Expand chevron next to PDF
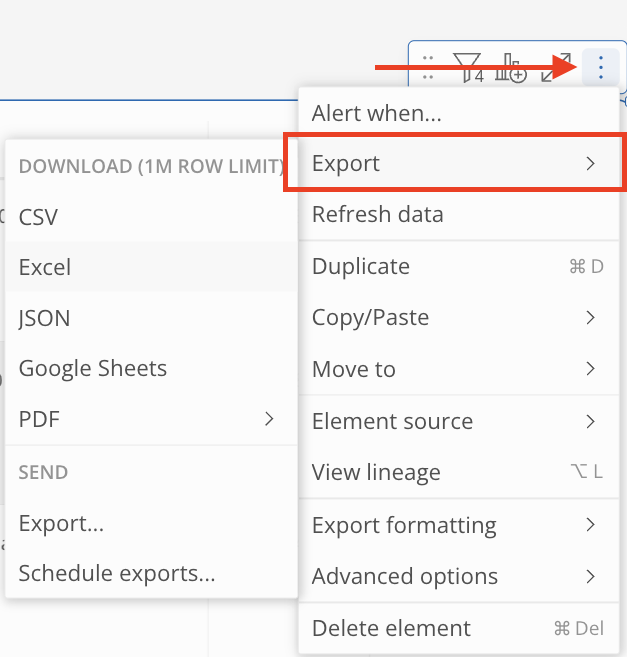Image resolution: width=627 pixels, height=657 pixels. coord(269,419)
